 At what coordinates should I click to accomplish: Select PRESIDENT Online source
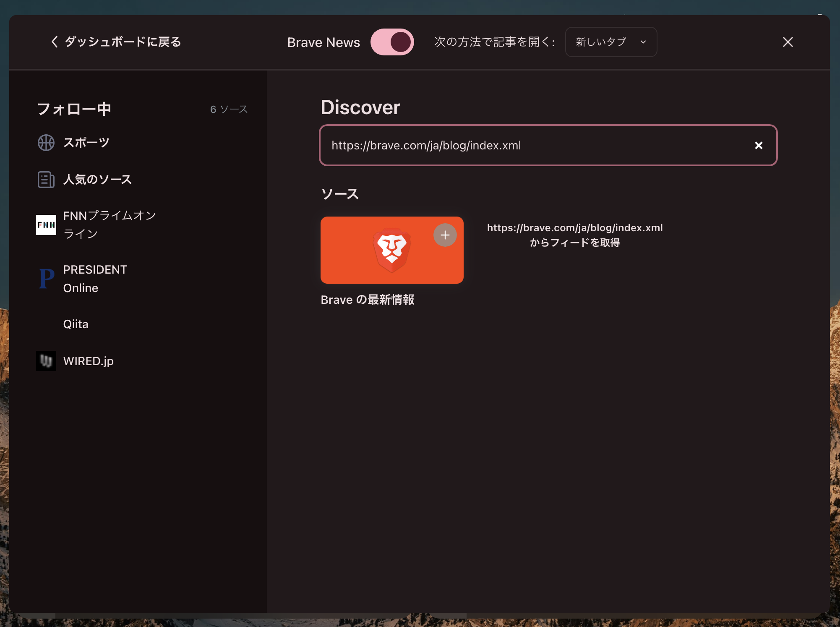click(95, 279)
